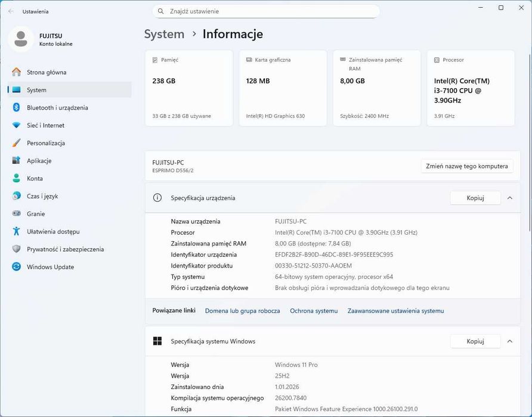Click the search magnifier icon
Screen dimensions: 532x417
tap(161, 11)
